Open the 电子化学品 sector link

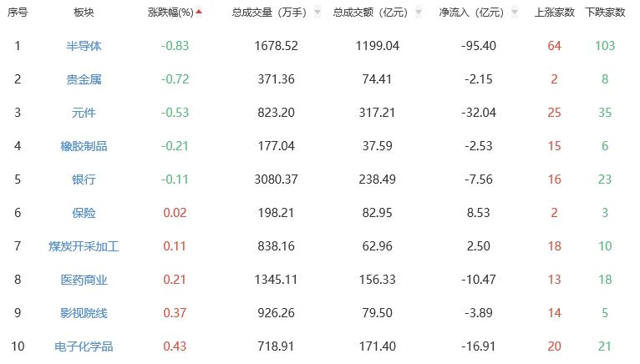84,346
